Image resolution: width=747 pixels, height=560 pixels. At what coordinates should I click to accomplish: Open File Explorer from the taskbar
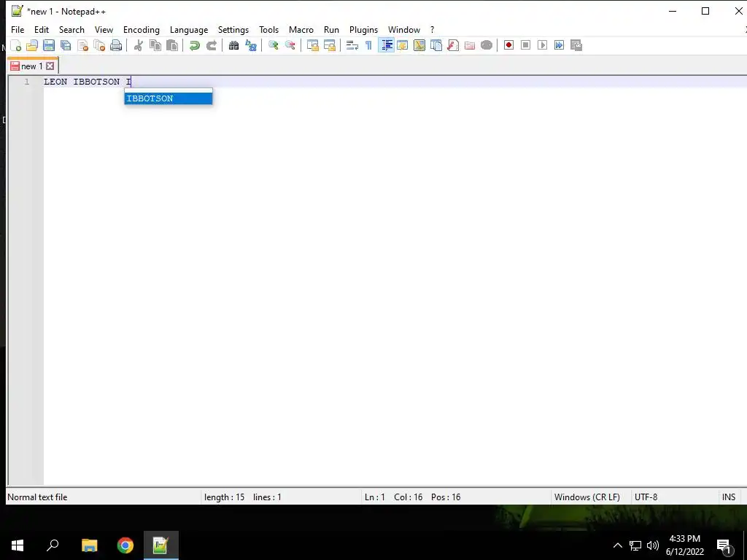point(90,545)
